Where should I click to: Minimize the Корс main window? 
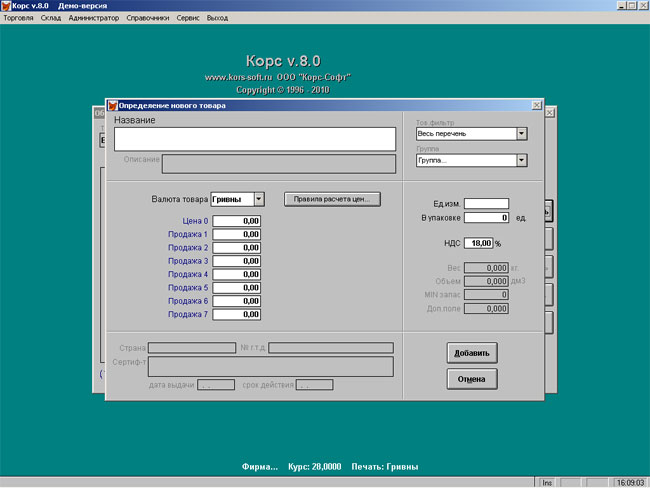coord(621,5)
